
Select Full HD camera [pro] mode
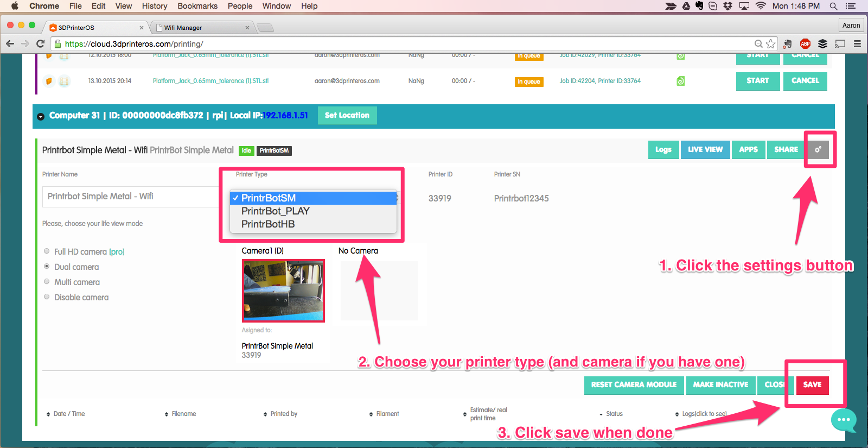(x=47, y=251)
